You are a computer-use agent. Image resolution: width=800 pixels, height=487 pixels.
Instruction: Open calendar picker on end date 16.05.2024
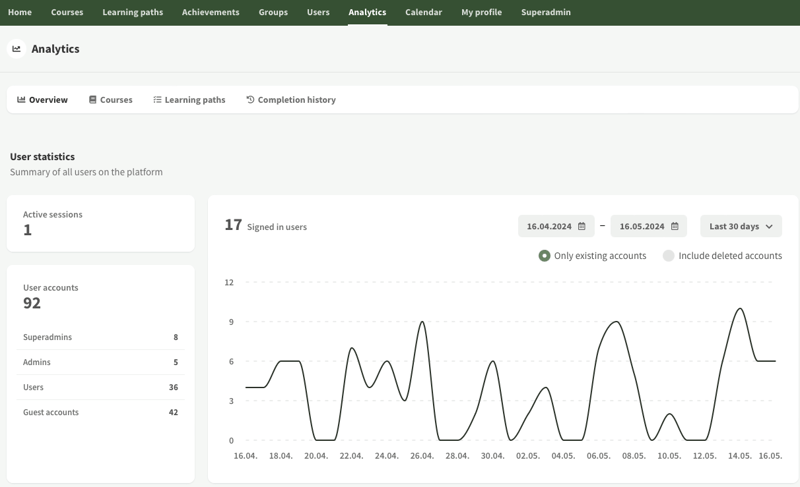click(x=674, y=226)
